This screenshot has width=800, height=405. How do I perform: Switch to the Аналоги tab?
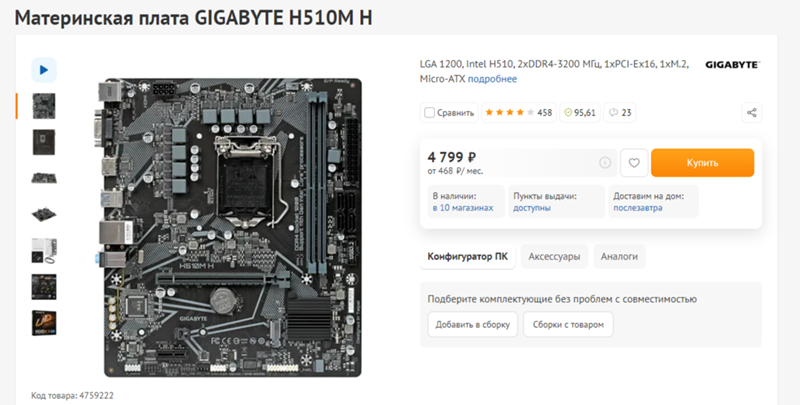(619, 257)
